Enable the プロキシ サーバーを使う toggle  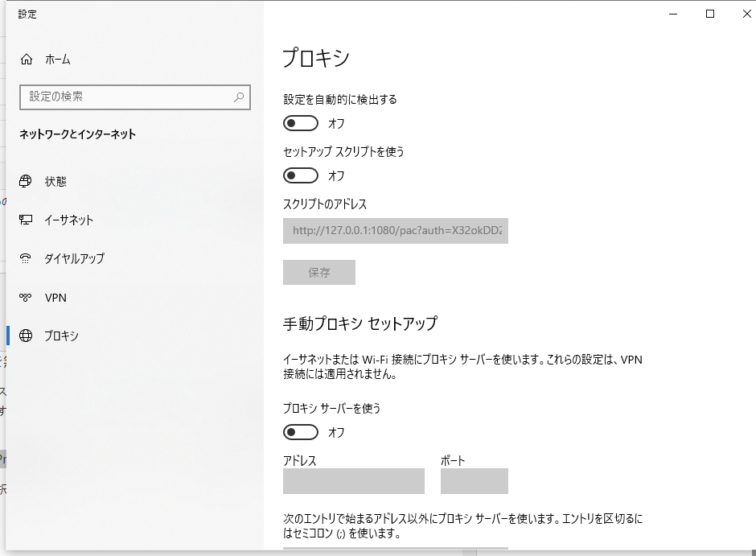point(301,432)
